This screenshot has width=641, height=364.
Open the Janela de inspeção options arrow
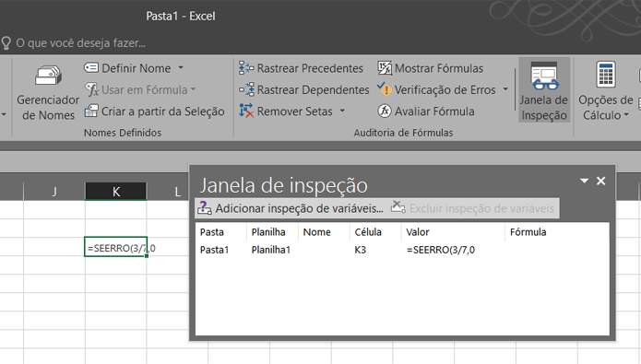pyautogui.click(x=584, y=181)
